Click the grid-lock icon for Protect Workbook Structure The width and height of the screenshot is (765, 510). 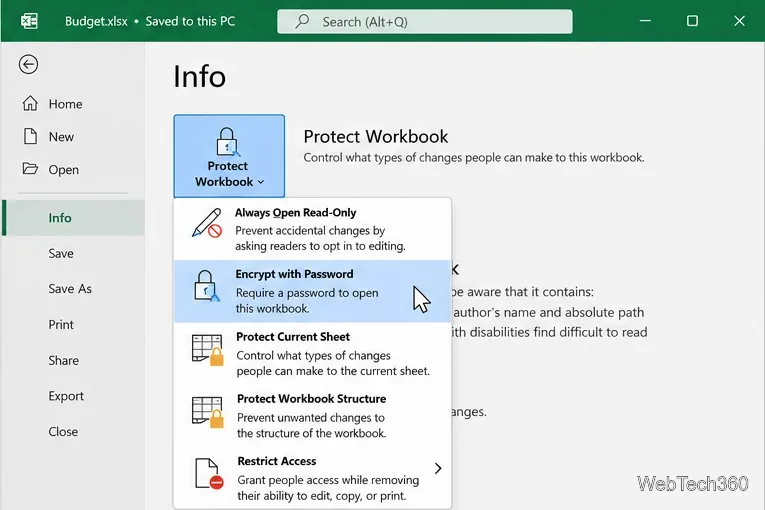[207, 412]
